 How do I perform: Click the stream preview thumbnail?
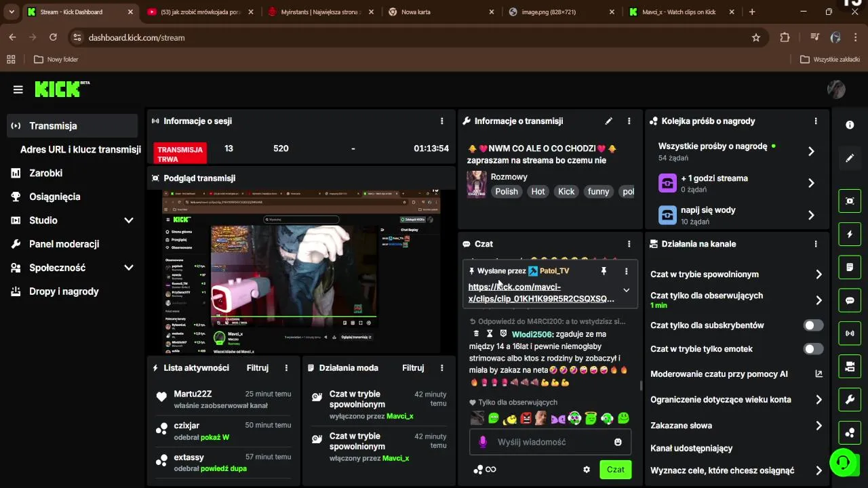pyautogui.click(x=301, y=271)
